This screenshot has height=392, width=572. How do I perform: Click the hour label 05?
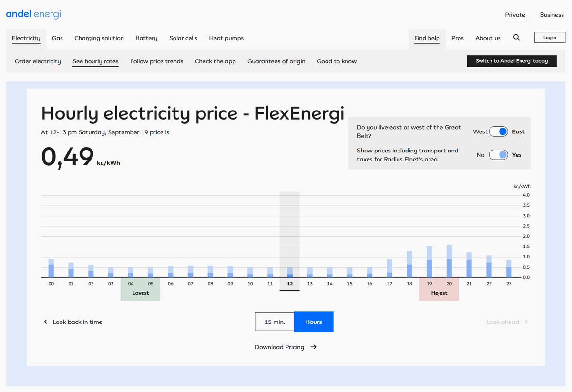point(151,283)
